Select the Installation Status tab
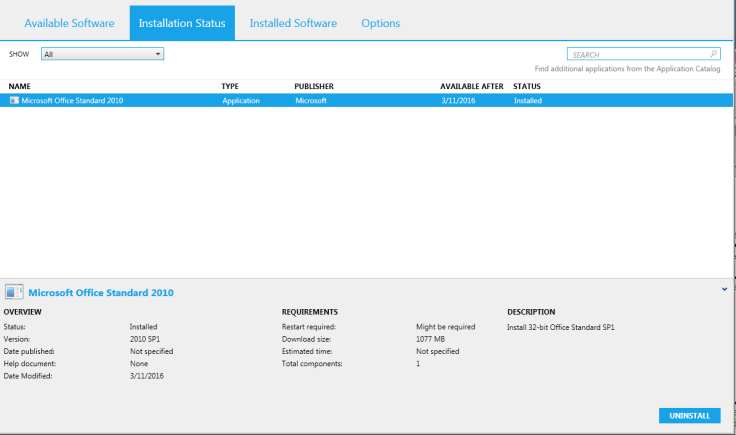Screen dimensions: 736x435 coord(182,23)
